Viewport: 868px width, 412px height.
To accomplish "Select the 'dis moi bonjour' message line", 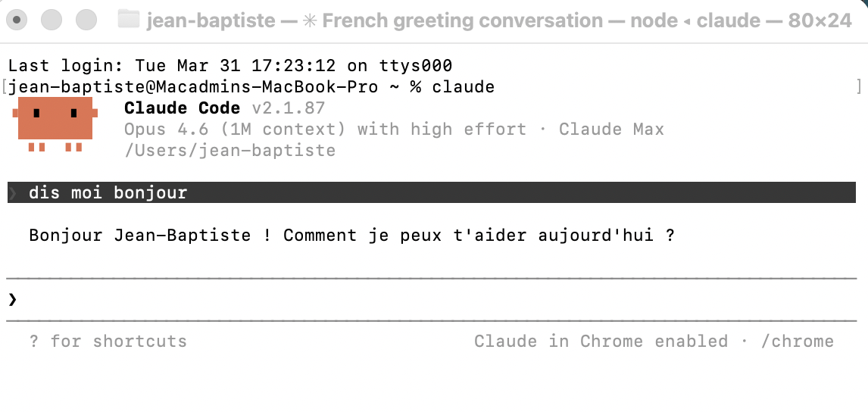I will (432, 192).
